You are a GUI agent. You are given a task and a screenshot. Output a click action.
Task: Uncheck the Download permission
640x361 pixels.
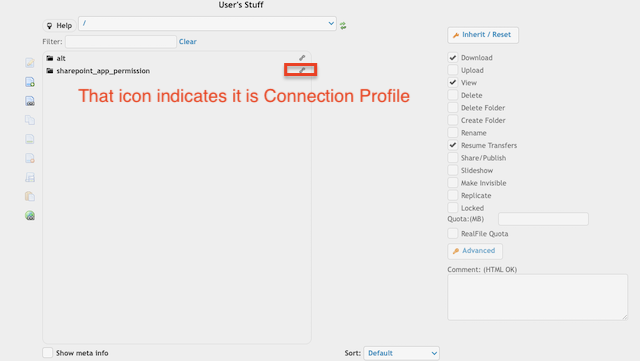tap(453, 57)
